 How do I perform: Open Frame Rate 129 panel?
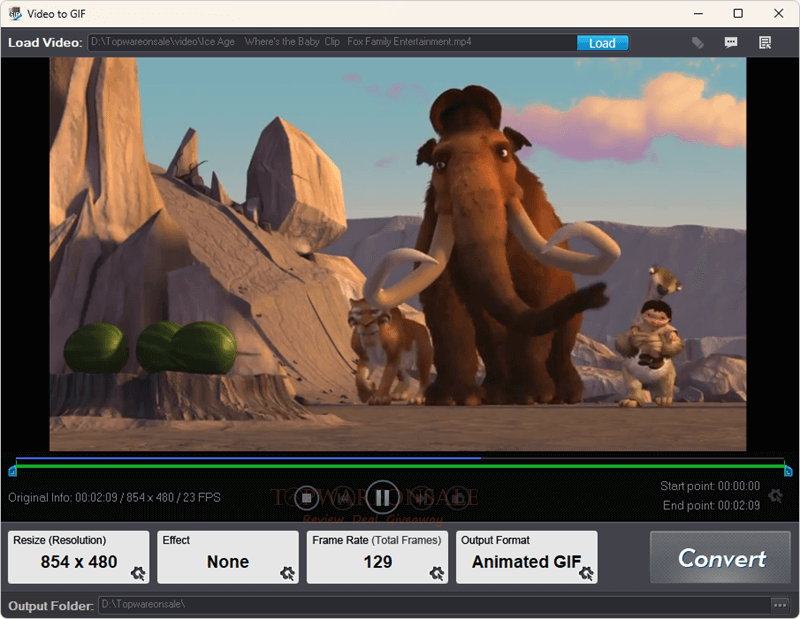(377, 557)
